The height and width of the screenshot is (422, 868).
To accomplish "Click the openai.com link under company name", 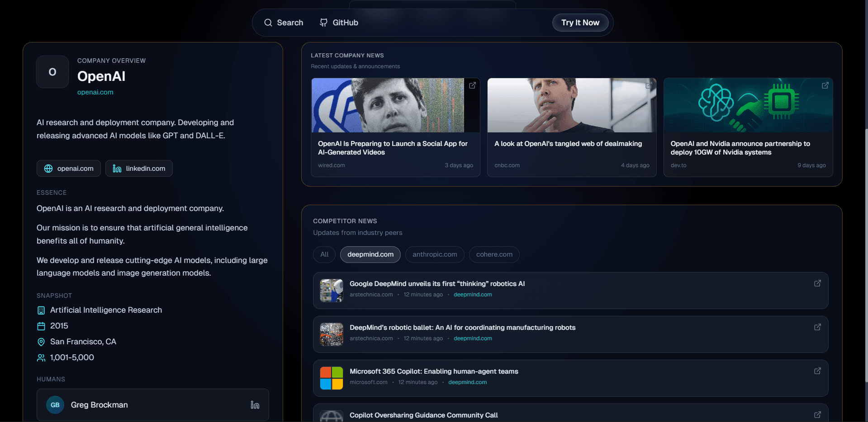I will 95,92.
